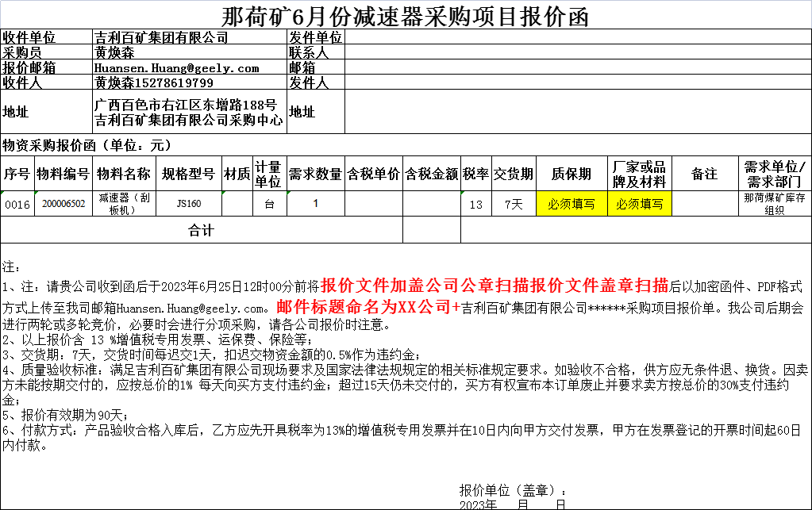Click the 材质 column header

point(237,174)
